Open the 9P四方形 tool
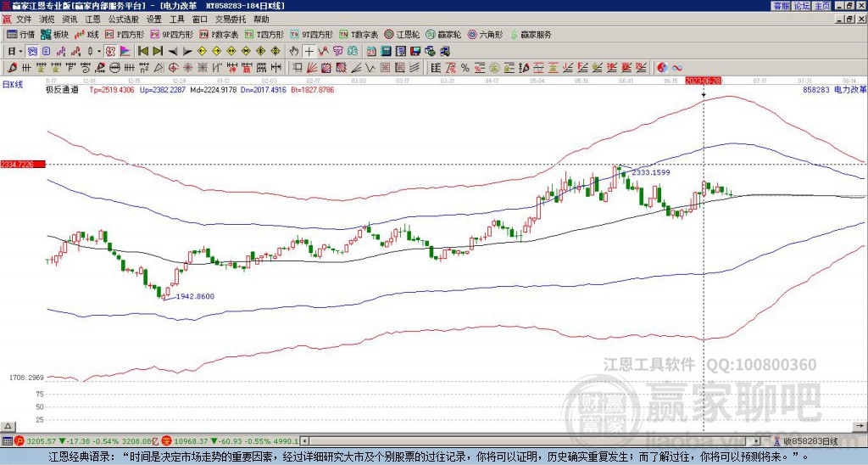Screen dimensions: 868x465 point(171,34)
